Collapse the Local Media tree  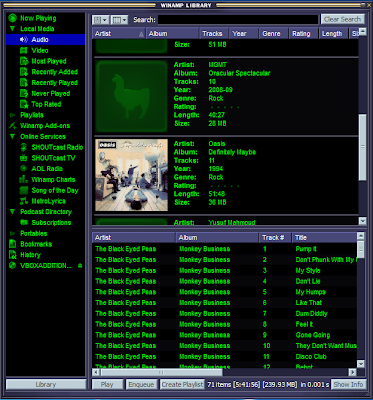tap(12, 29)
